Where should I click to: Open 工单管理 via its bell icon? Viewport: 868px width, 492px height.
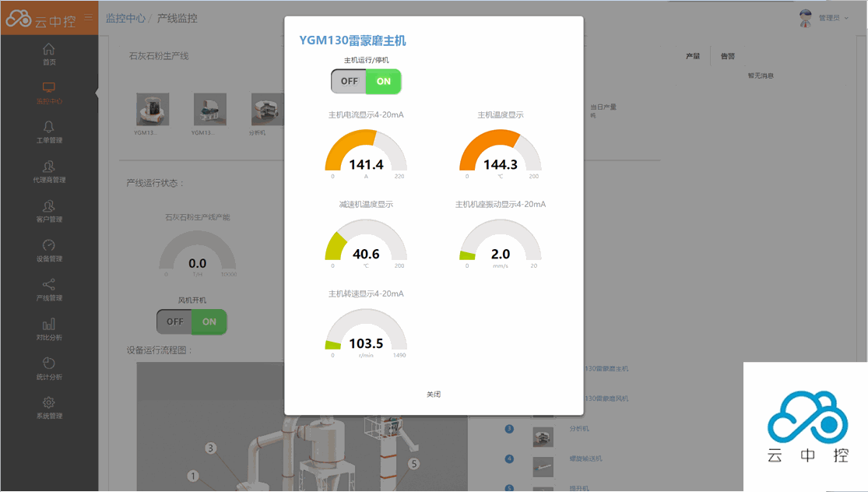(x=49, y=128)
